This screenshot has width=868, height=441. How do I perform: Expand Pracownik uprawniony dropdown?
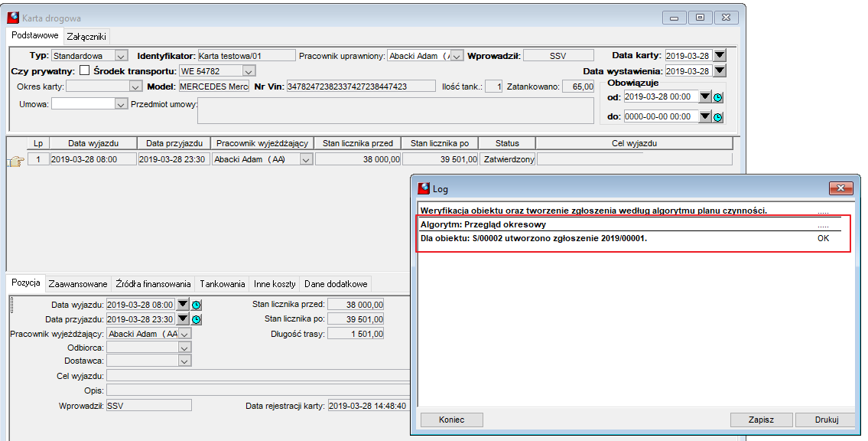pos(457,56)
